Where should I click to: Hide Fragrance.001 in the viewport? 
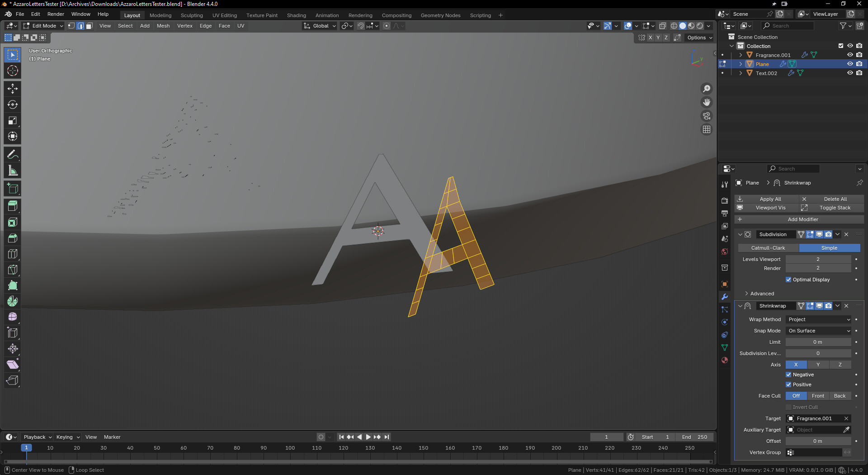click(x=850, y=55)
